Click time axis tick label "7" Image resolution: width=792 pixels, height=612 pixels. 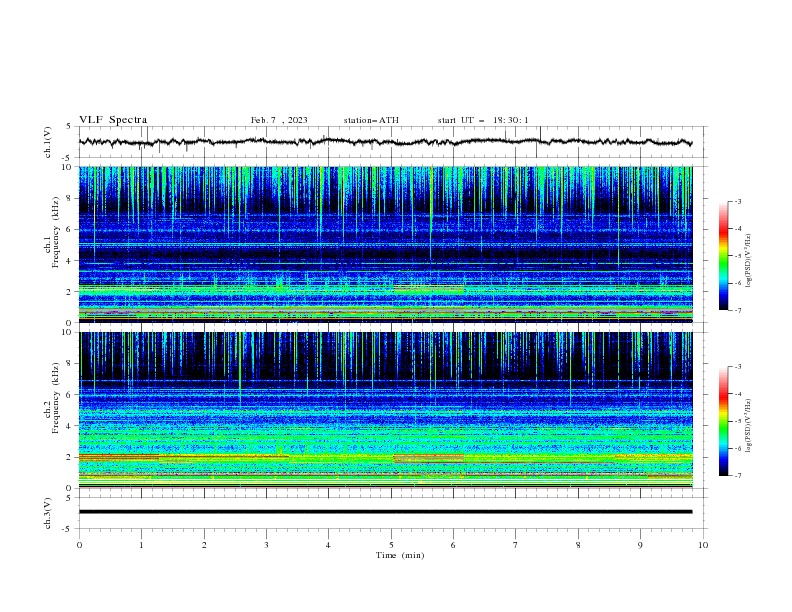point(516,545)
